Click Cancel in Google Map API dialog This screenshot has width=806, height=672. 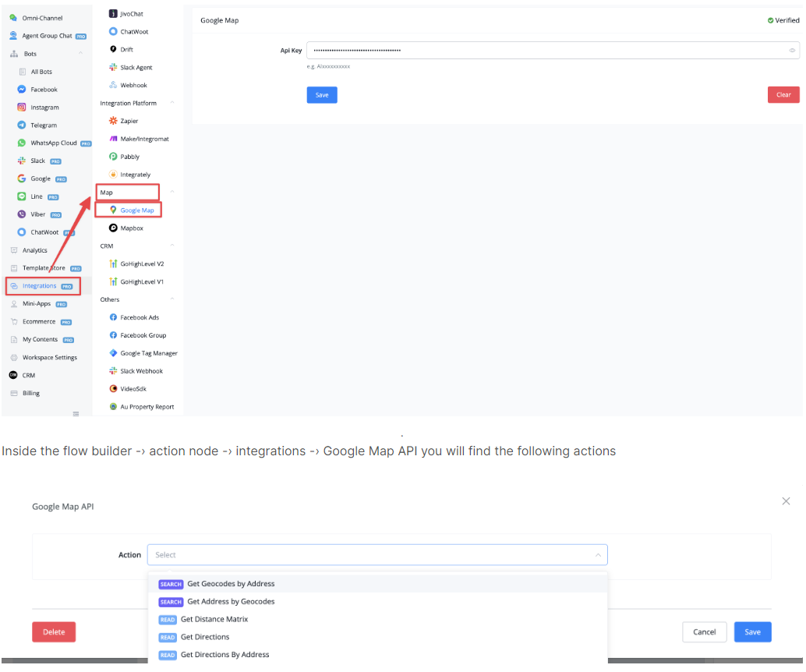point(704,632)
